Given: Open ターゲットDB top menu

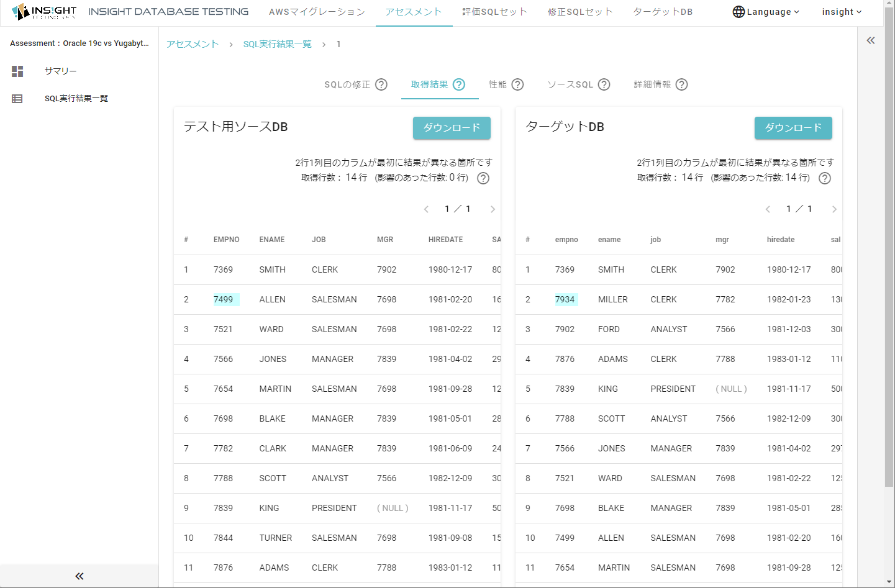Looking at the screenshot, I should pyautogui.click(x=663, y=12).
